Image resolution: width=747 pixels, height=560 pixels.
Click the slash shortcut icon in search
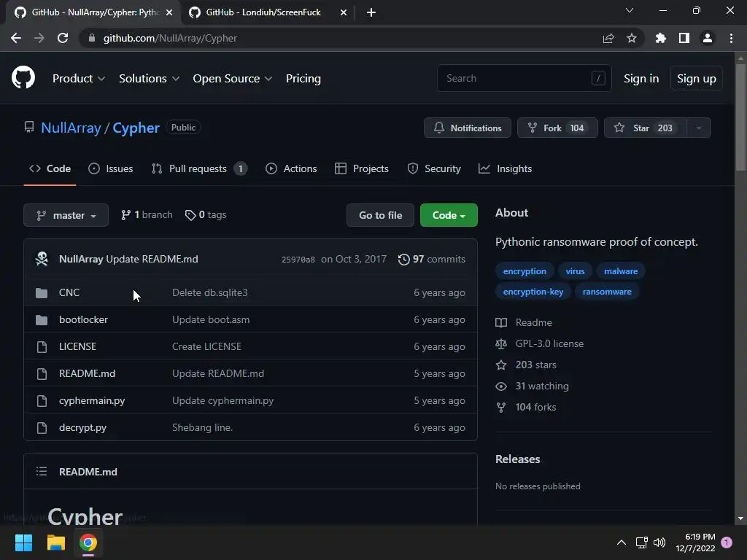click(x=598, y=78)
